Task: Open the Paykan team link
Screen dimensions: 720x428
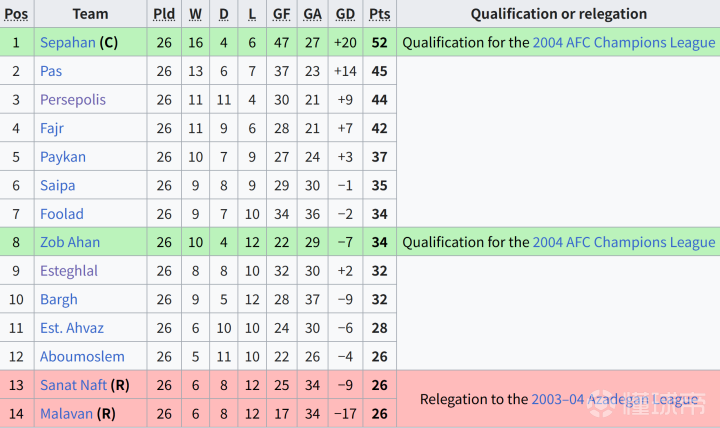Action: (x=63, y=157)
